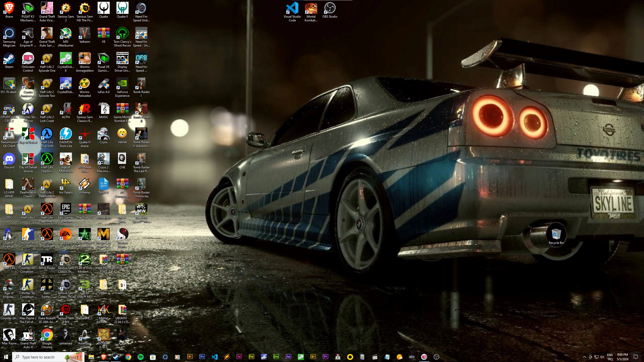Launch Adobe Fireworks from taskbar
The image size is (644, 362).
click(x=252, y=357)
